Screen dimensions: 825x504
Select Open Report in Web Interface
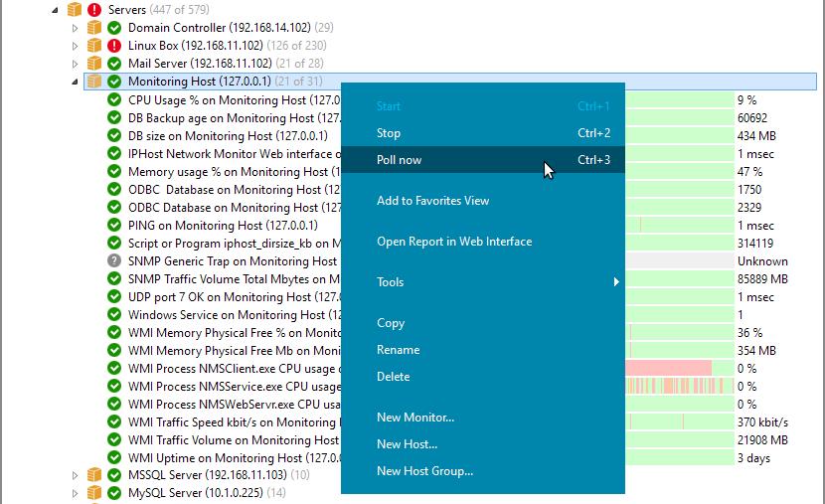click(x=483, y=242)
